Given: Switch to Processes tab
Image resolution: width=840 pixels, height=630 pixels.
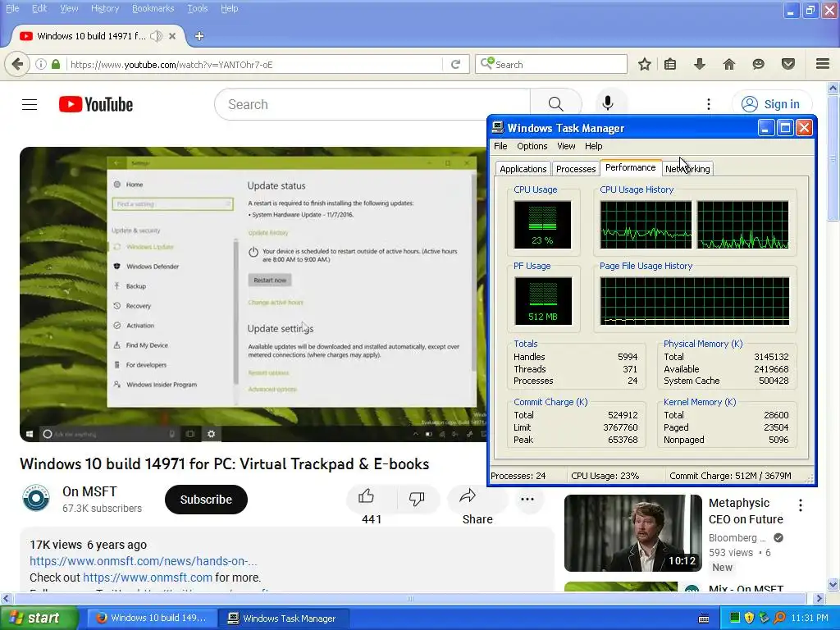Looking at the screenshot, I should click(x=576, y=169).
